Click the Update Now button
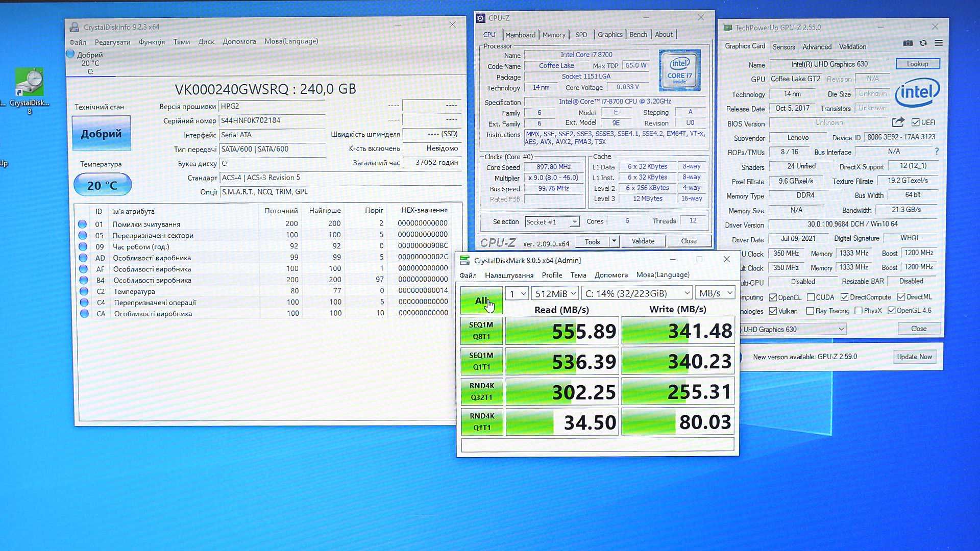 [x=914, y=357]
